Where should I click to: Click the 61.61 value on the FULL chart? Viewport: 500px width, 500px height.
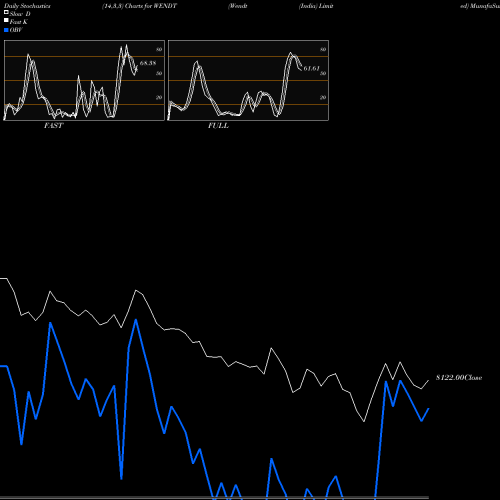(x=311, y=68)
